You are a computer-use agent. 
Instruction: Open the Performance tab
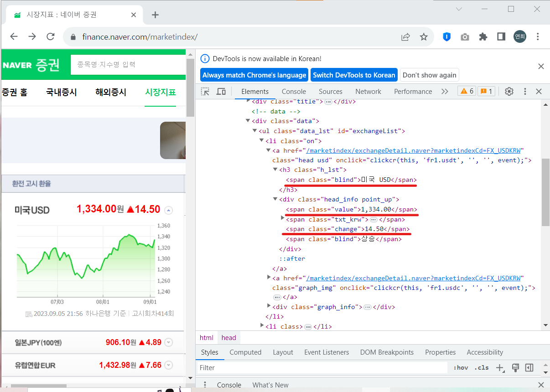[413, 92]
